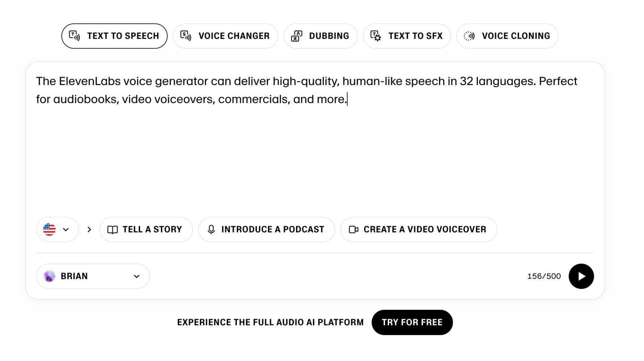Screen dimensions: 644x361
Task: Select the Dubbing tab
Action: click(x=321, y=36)
